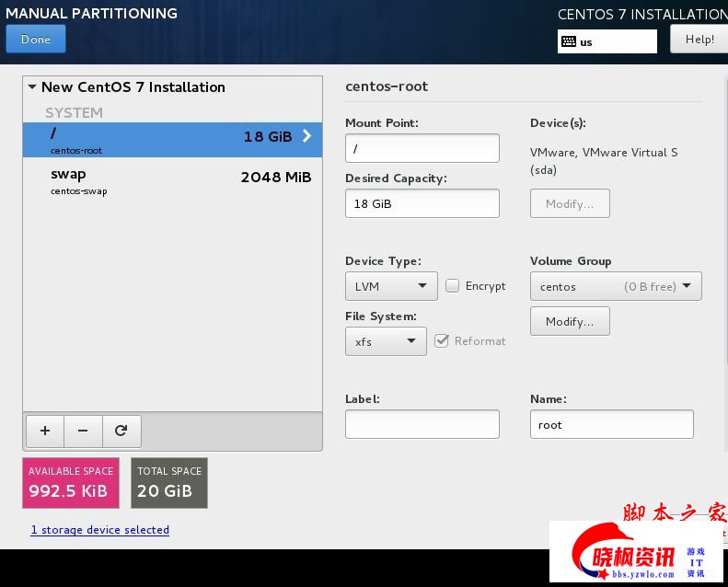Open the Device Type LVM dropdown

click(x=391, y=286)
